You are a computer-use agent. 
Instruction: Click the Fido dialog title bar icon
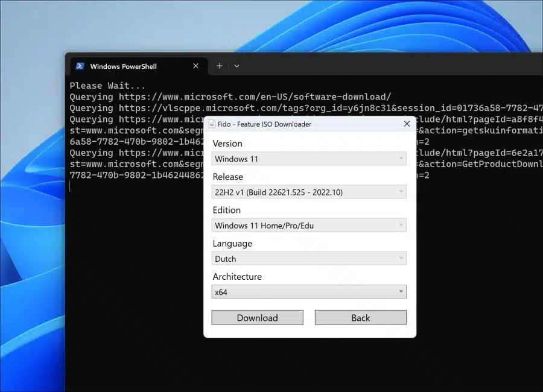click(x=212, y=124)
